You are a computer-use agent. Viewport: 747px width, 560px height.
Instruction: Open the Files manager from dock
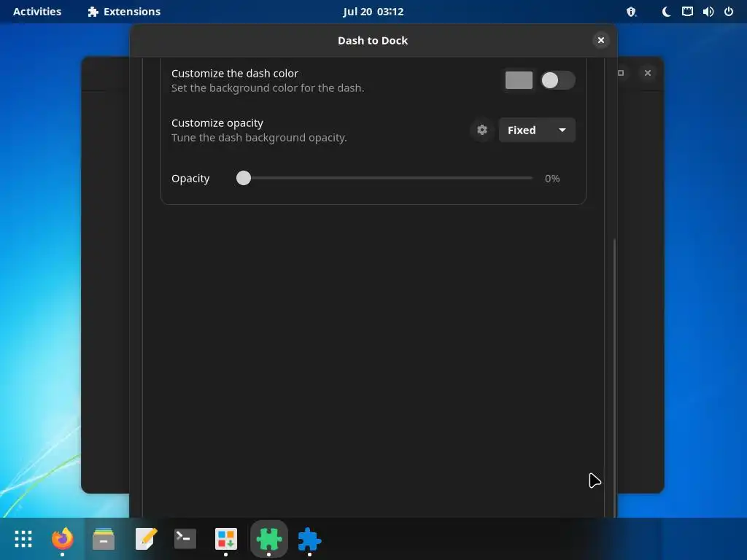pyautogui.click(x=104, y=539)
